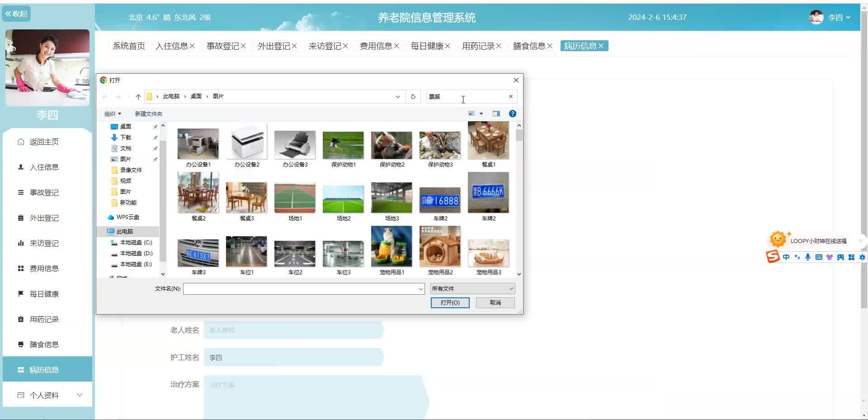Select the 车牌2 blue plate thumbnail

488,192
